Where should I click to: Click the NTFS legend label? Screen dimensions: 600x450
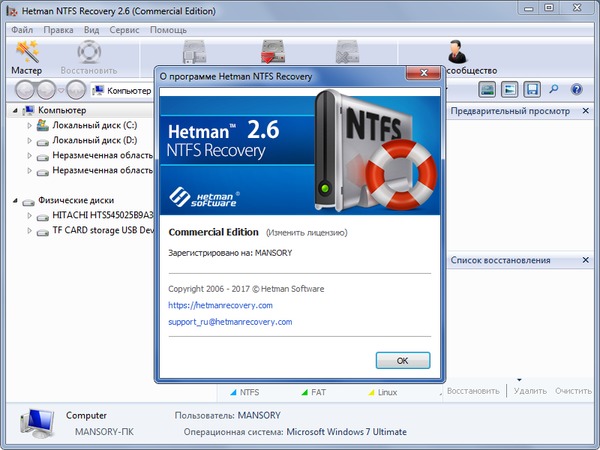tap(249, 392)
